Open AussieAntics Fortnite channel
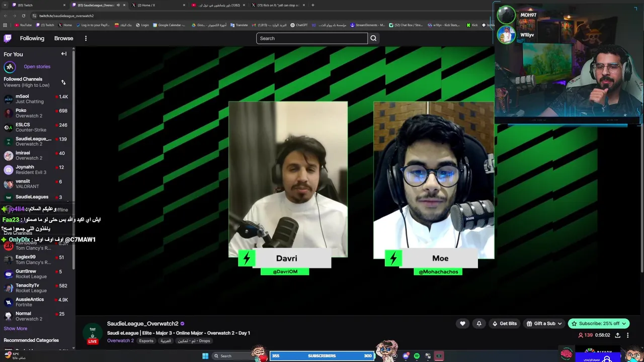Image resolution: width=644 pixels, height=362 pixels. [36, 302]
